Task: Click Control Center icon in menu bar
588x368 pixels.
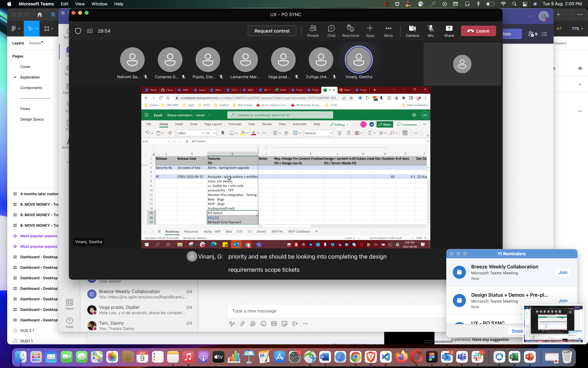Action: (x=525, y=4)
